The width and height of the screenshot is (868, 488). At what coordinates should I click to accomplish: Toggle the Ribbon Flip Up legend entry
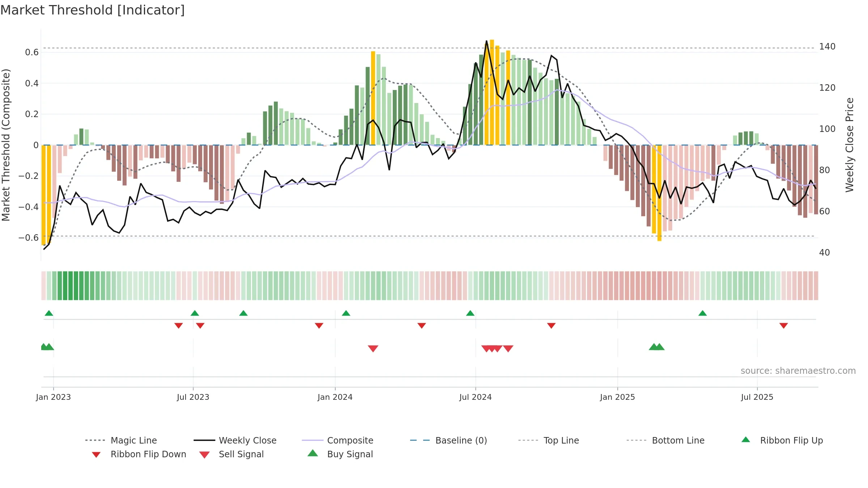click(x=782, y=440)
